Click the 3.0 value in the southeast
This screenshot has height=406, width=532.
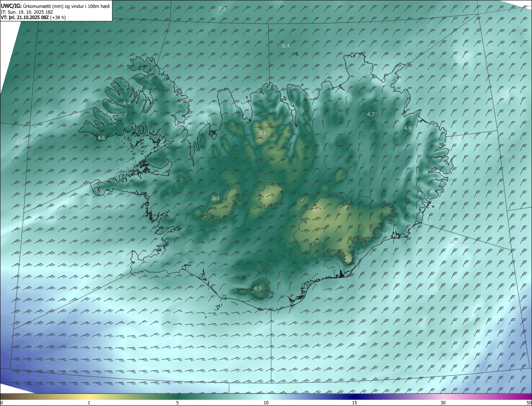pyautogui.click(x=348, y=259)
